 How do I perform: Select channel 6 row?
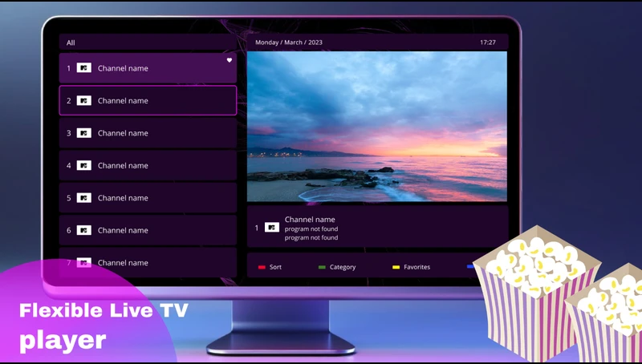click(148, 230)
